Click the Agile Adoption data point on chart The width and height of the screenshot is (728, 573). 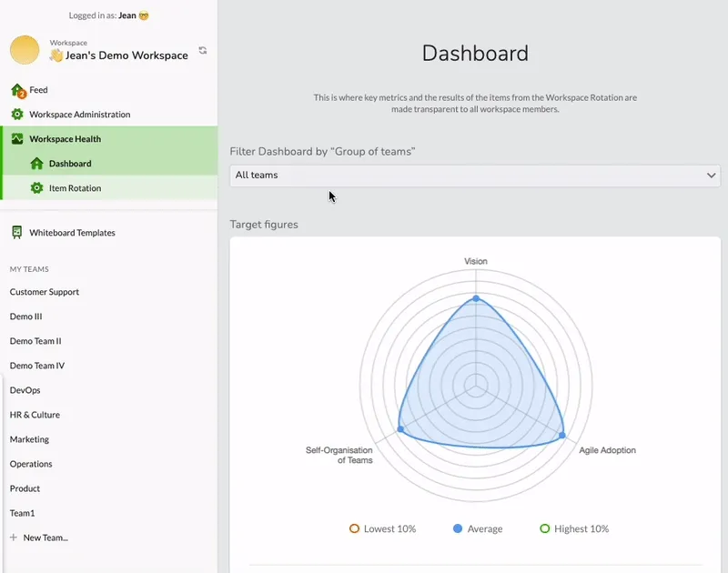[561, 436]
